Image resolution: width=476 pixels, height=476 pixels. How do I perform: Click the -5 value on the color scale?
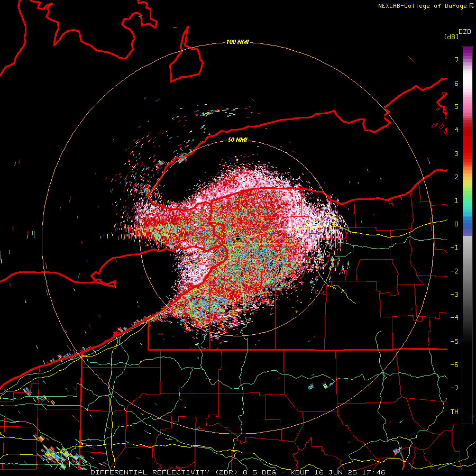pos(454,342)
